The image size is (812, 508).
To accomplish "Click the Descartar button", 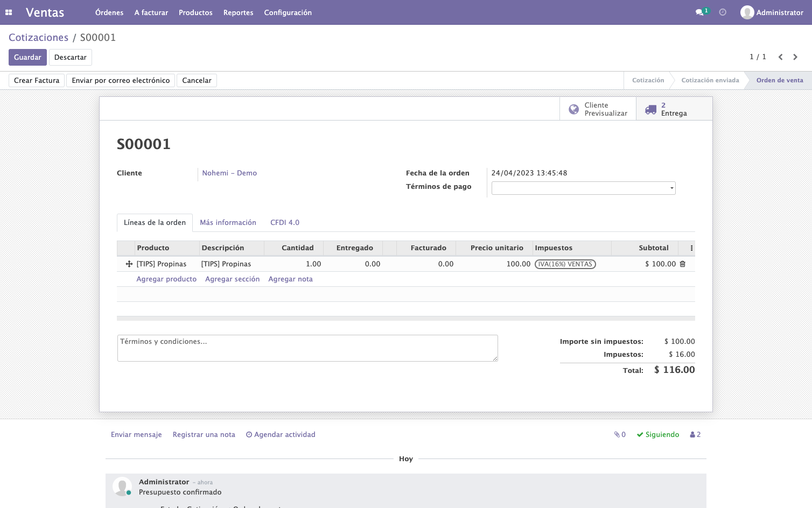I will click(x=71, y=58).
